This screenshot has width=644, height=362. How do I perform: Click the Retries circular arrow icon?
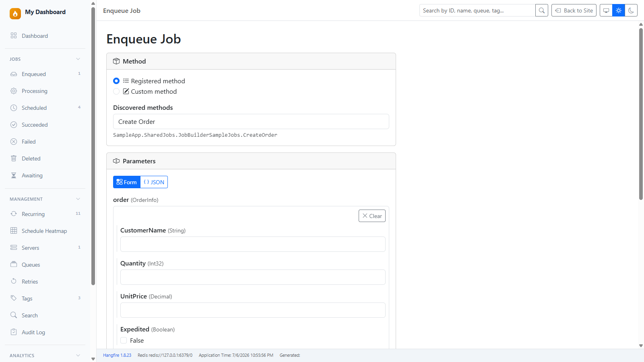14,282
